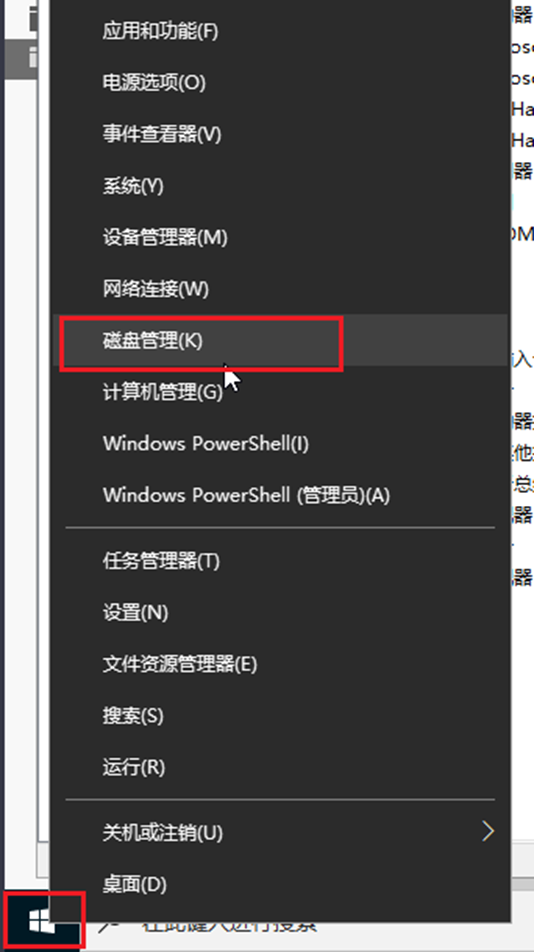
Task: Show 桌面(D) via the menu
Action: click(x=280, y=884)
